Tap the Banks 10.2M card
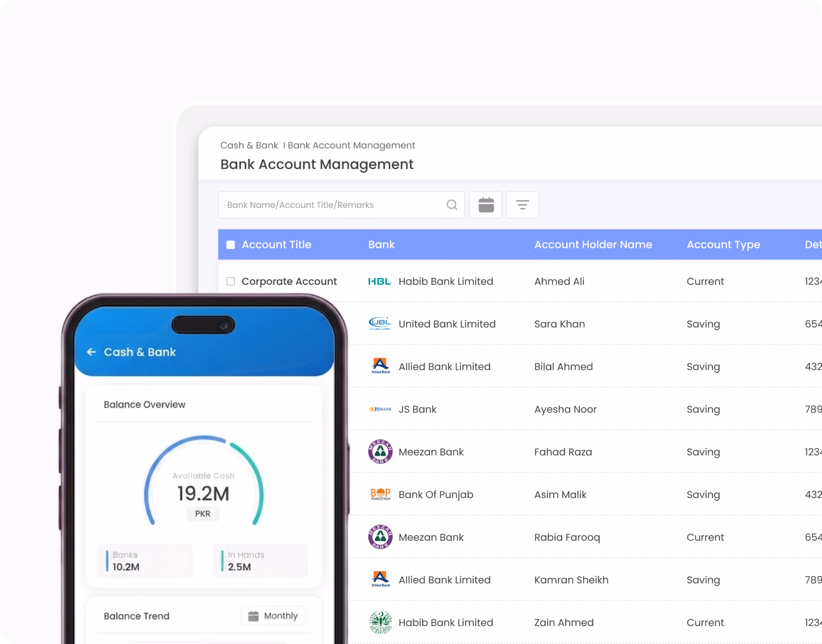Screen dimensions: 822x644 pyautogui.click(x=145, y=561)
